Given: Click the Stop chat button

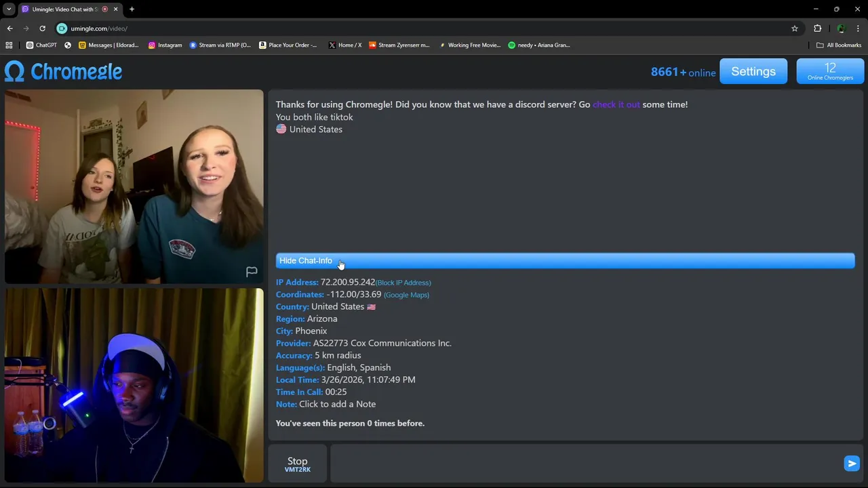Looking at the screenshot, I should [x=297, y=464].
